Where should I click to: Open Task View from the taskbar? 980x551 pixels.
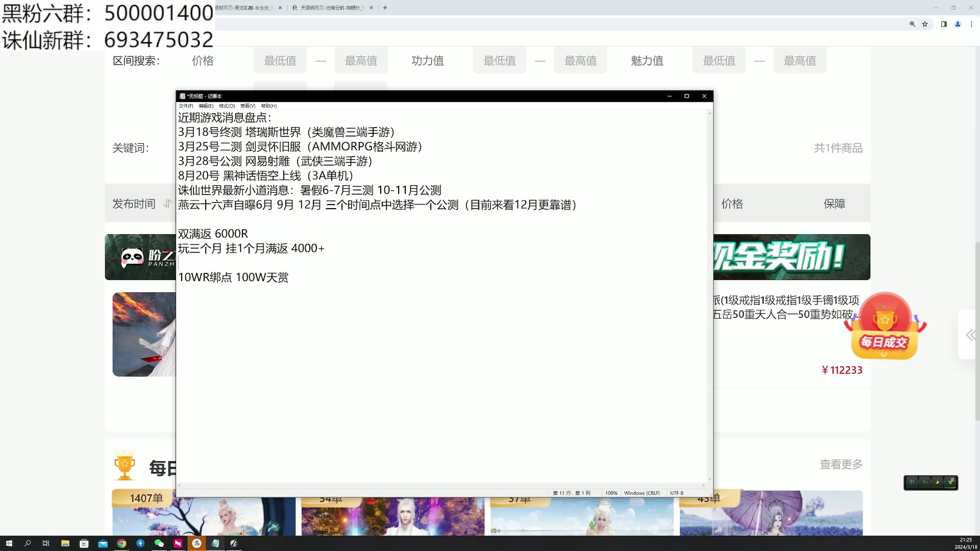click(x=45, y=543)
